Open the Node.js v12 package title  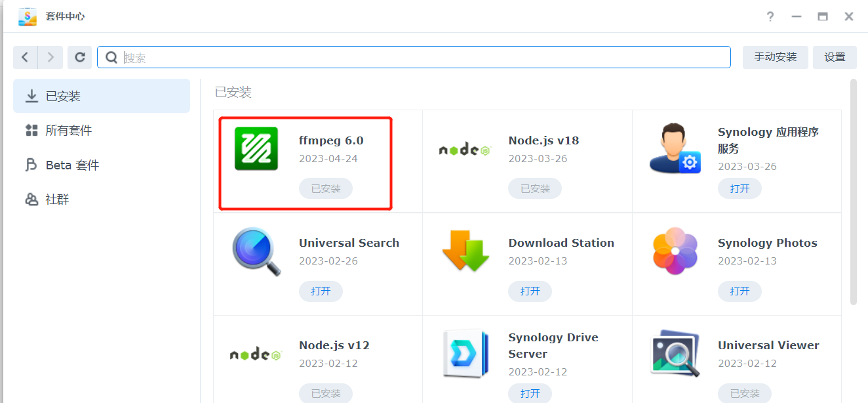334,345
